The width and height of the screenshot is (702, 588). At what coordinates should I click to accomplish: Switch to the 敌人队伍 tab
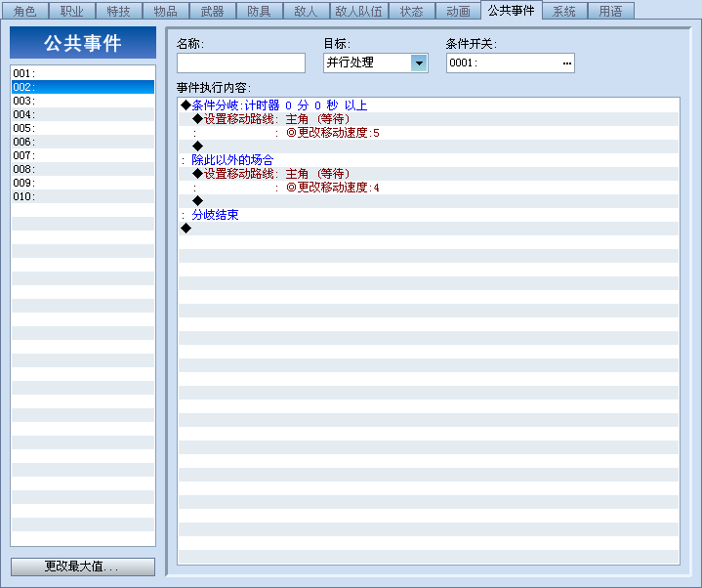(x=359, y=11)
